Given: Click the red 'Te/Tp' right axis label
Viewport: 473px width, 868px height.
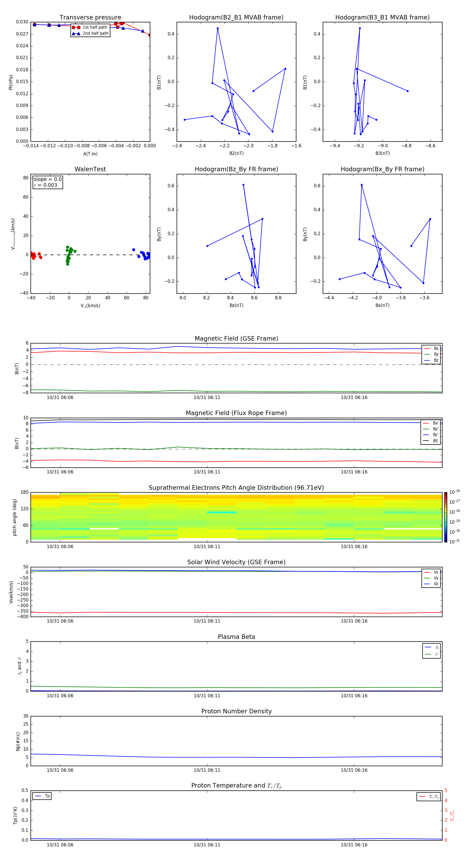Looking at the screenshot, I should tap(453, 815).
